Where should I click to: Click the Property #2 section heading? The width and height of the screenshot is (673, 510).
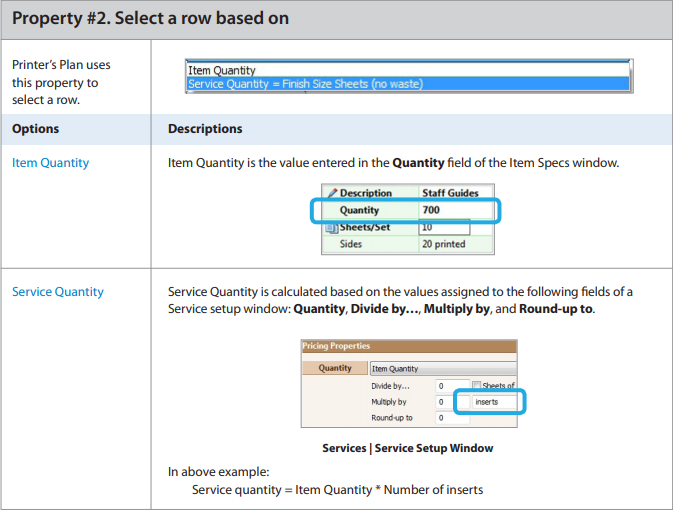[x=150, y=18]
